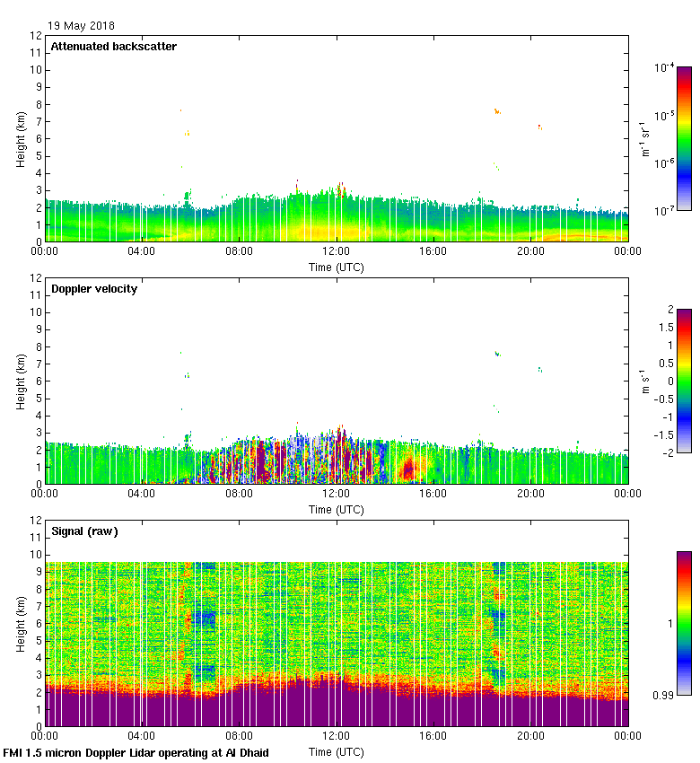Click the red updraft patch in Doppler plot near 15:00

(410, 468)
